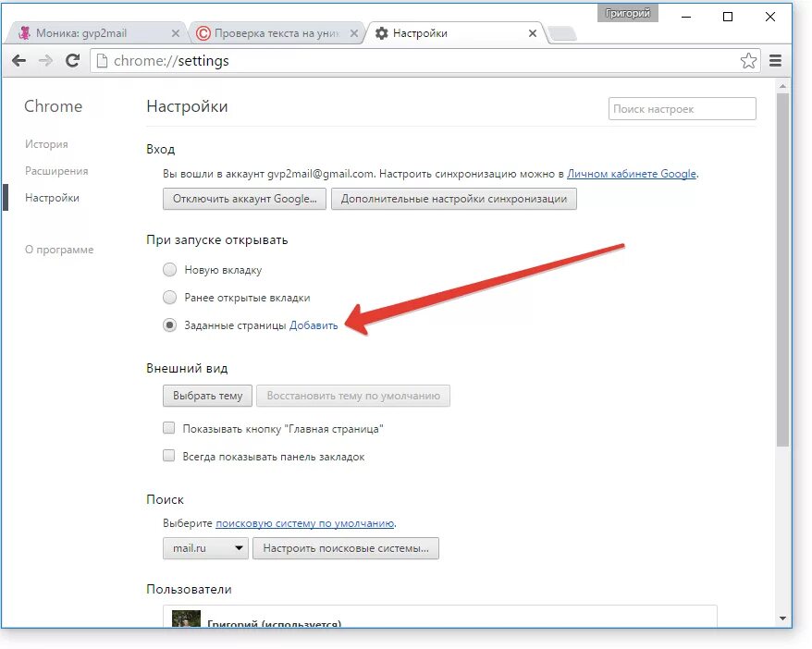This screenshot has height=649, width=812.
Task: Open the mail.ru search engine dropdown
Action: point(205,548)
